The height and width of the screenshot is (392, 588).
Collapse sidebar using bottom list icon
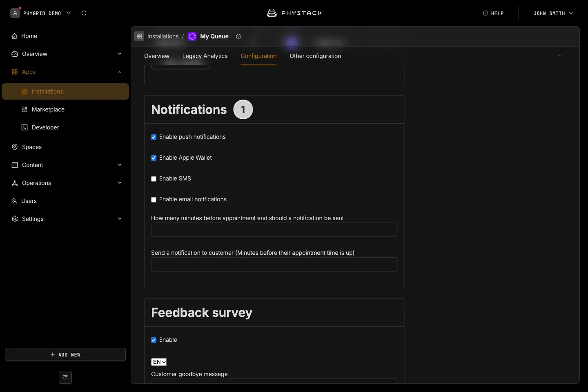[65, 377]
